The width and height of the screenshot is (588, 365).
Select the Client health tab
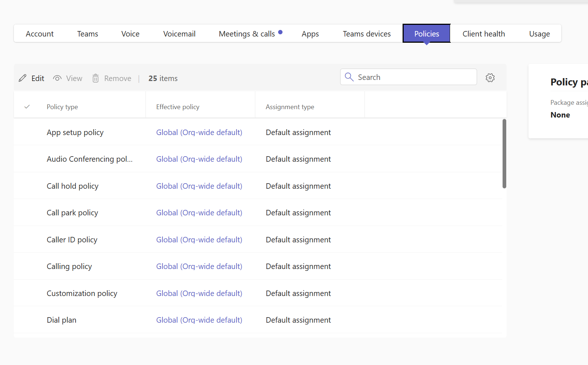point(484,34)
